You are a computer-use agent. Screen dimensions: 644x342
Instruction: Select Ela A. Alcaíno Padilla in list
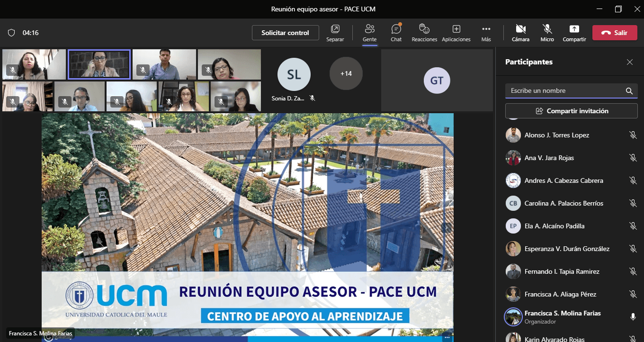pyautogui.click(x=554, y=226)
